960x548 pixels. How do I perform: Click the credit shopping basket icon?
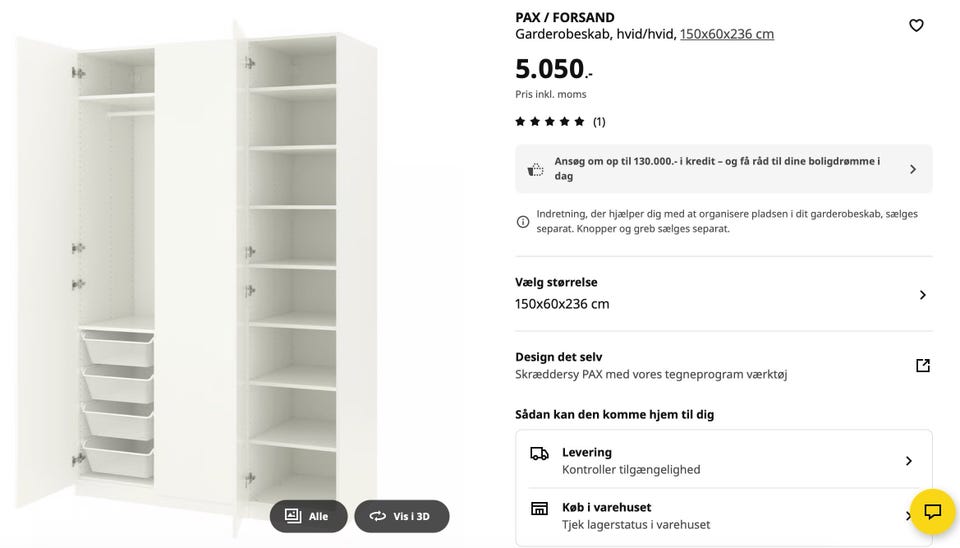(536, 169)
